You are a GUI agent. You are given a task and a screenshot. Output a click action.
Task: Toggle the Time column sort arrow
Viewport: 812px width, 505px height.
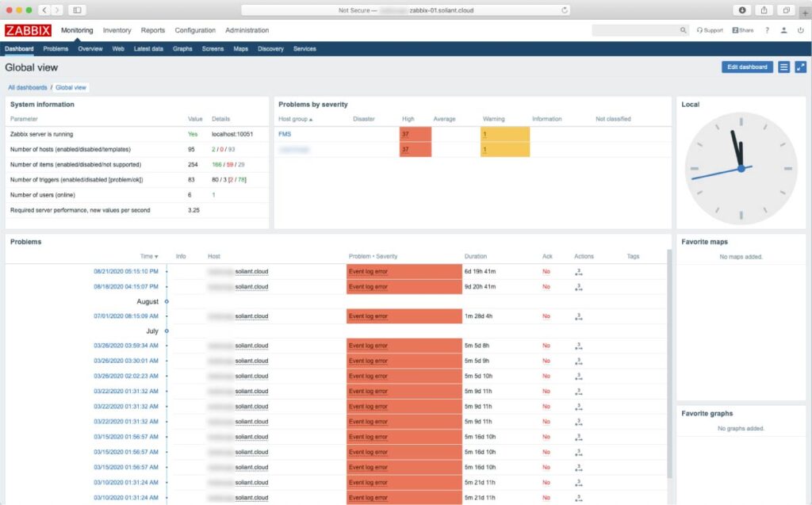(157, 256)
